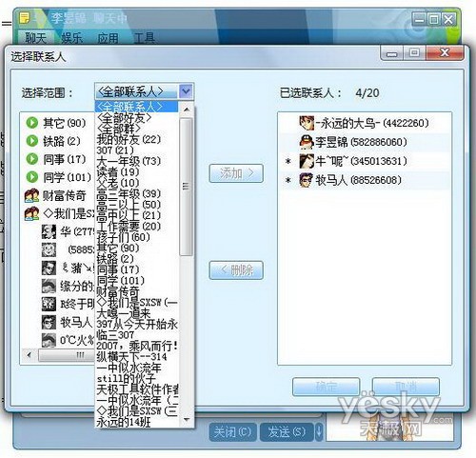Close the 选择联系人 dialog with X
Screen dimensions: 476x458
[445, 52]
